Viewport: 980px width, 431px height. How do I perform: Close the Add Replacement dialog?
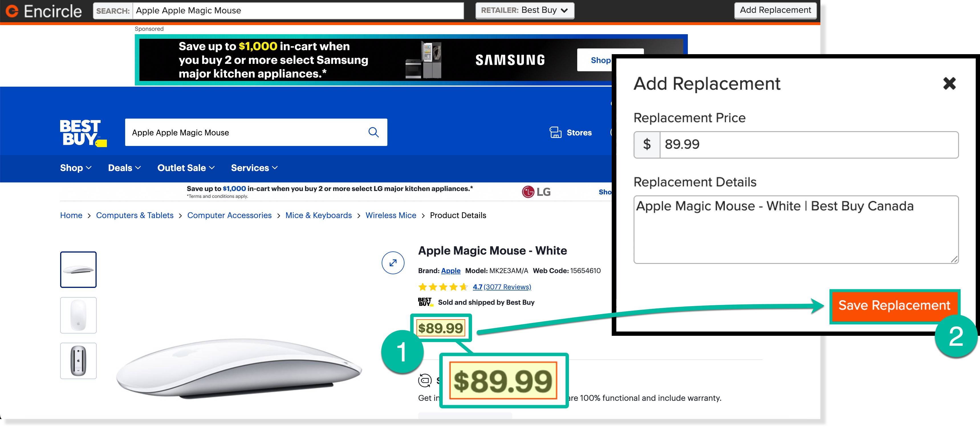[x=949, y=84]
